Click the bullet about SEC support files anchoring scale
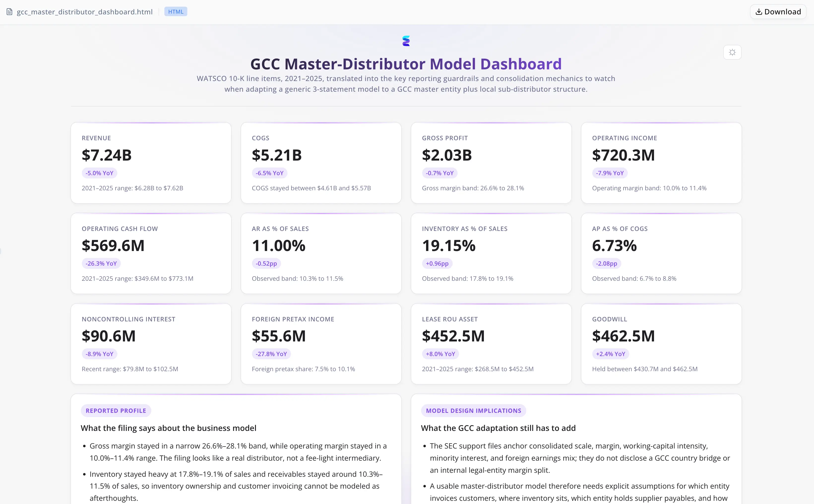The image size is (814, 504). [580, 458]
